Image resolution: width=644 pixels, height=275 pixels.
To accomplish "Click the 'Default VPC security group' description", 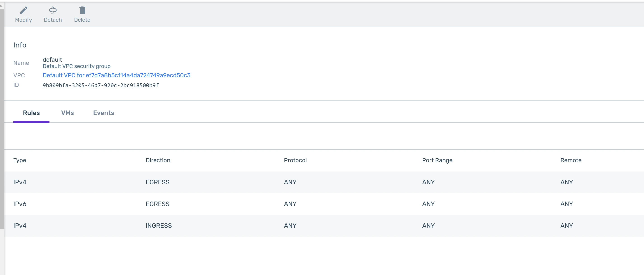I will point(77,66).
